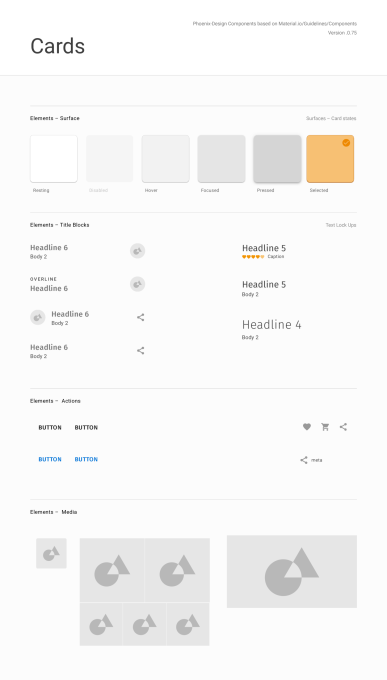Click the 'Elements – Title Blocks' heading
Image resolution: width=387 pixels, height=680 pixels.
click(59, 225)
